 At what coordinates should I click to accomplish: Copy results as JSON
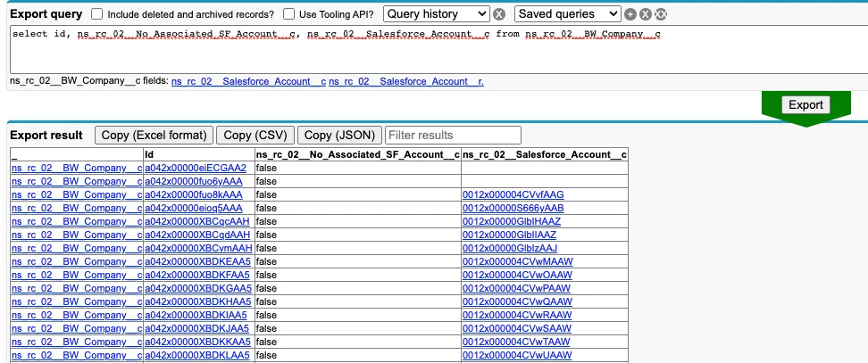339,135
